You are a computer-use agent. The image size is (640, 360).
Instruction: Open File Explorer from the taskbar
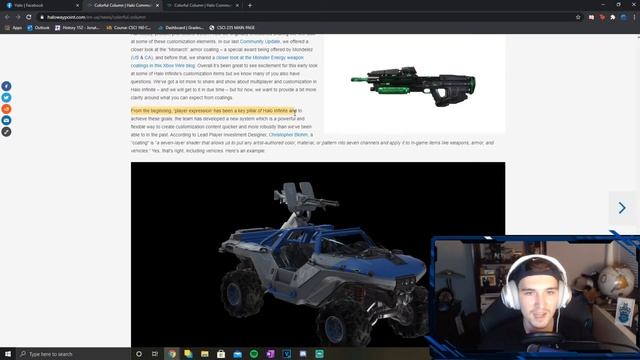pyautogui.click(x=204, y=354)
